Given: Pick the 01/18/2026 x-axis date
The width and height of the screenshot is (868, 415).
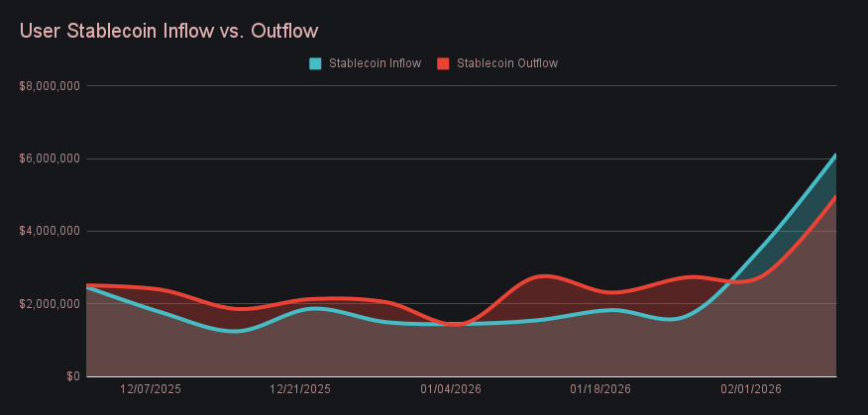Looking at the screenshot, I should coord(600,389).
